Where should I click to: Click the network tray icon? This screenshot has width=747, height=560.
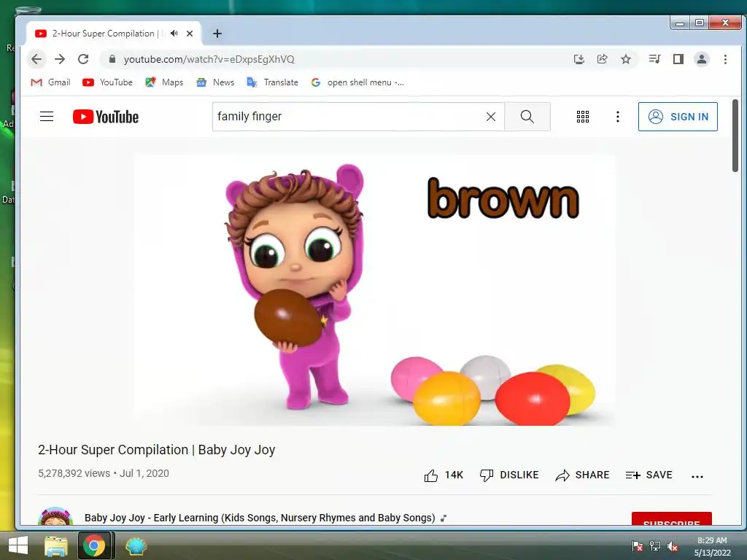click(x=655, y=546)
